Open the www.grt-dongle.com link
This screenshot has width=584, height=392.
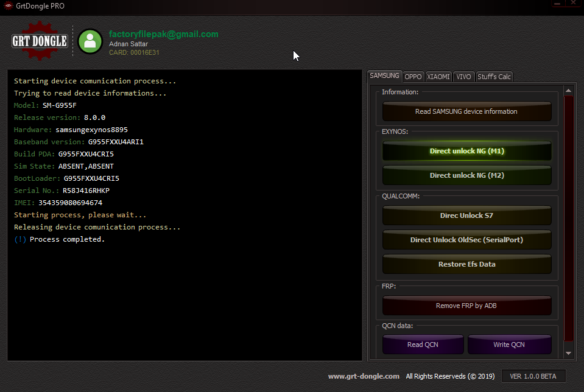(x=364, y=376)
